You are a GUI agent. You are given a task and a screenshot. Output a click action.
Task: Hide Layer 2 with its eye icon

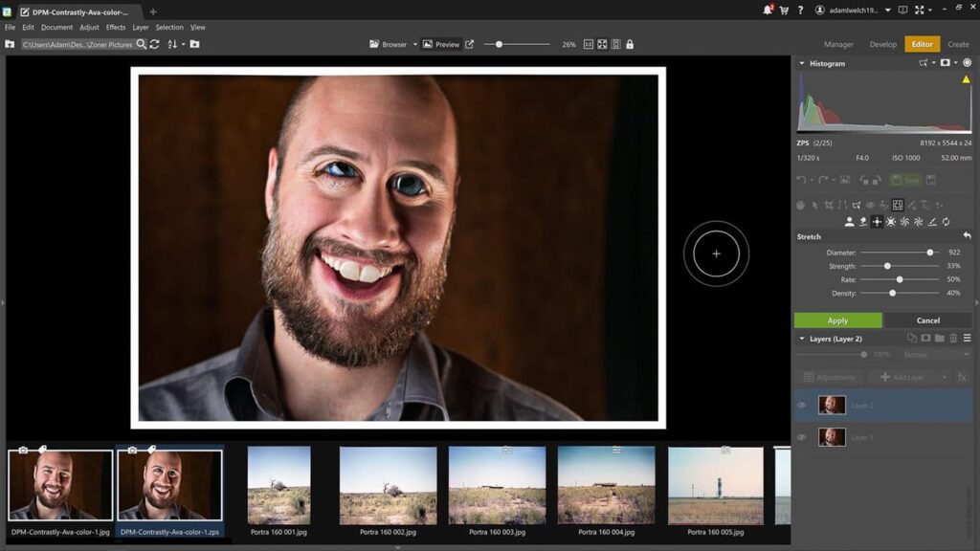[x=801, y=406]
